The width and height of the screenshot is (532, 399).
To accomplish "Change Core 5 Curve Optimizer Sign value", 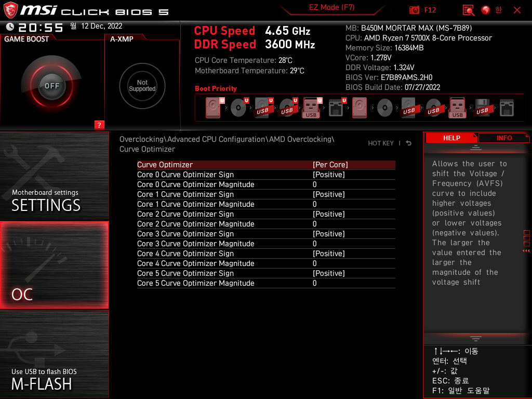I will [x=328, y=273].
